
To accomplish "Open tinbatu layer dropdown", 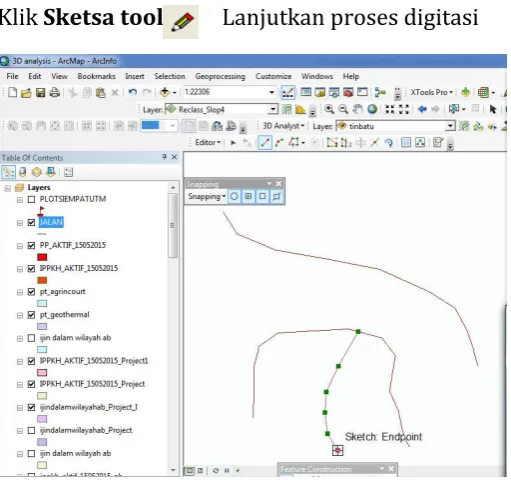I will (x=450, y=126).
